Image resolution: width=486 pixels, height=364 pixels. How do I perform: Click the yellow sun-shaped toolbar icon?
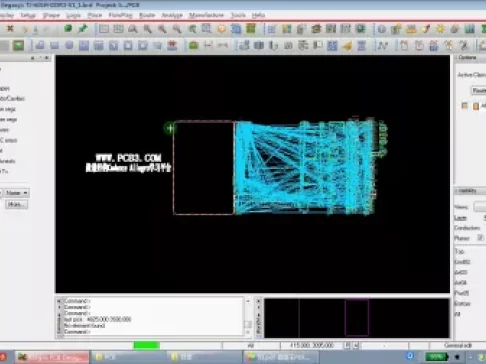pyautogui.click(x=440, y=29)
